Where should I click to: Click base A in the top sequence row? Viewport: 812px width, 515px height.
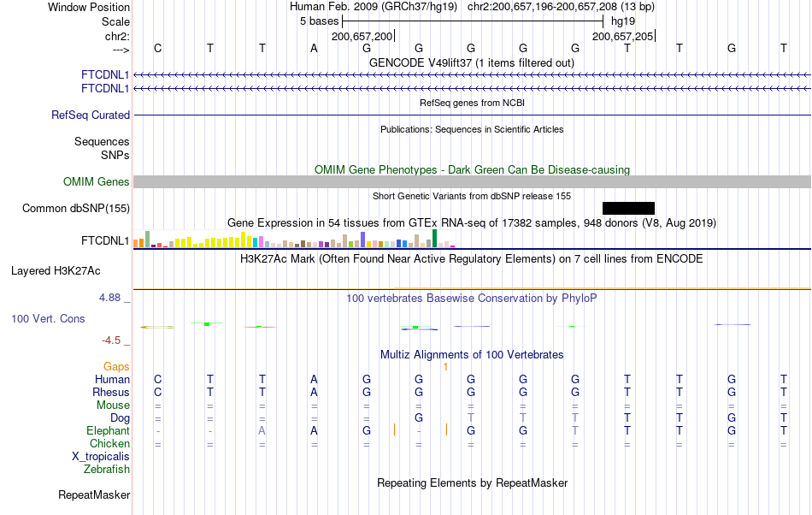(x=314, y=48)
